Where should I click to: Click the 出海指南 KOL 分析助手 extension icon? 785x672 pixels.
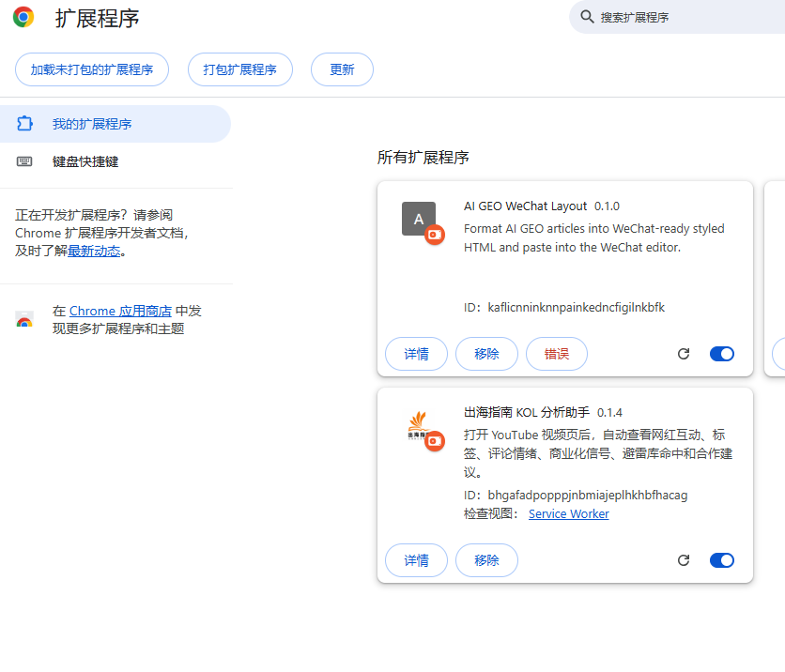pyautogui.click(x=419, y=425)
